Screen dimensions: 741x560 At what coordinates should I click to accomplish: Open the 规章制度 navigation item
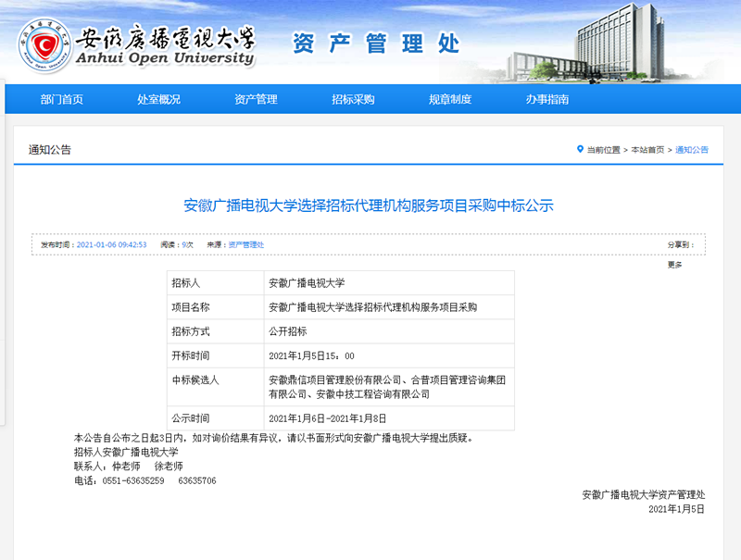(450, 99)
